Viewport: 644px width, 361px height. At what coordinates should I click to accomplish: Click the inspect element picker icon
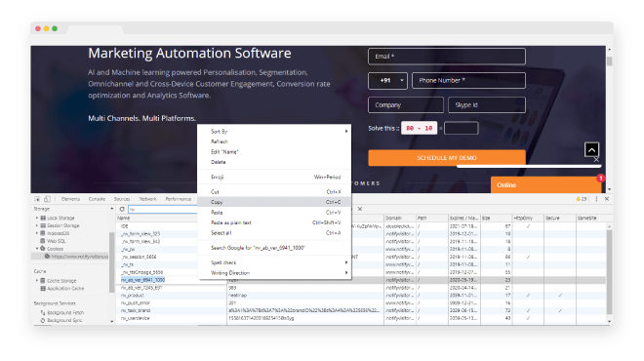(x=37, y=199)
